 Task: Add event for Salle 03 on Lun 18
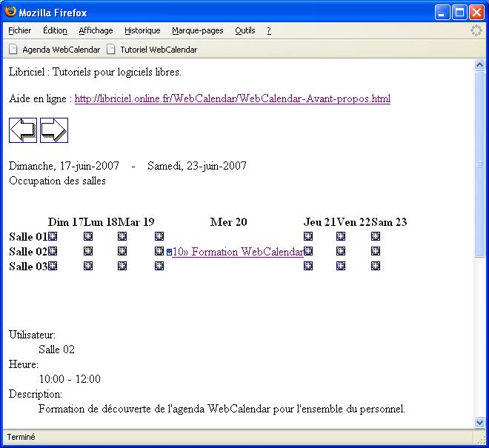pos(88,266)
